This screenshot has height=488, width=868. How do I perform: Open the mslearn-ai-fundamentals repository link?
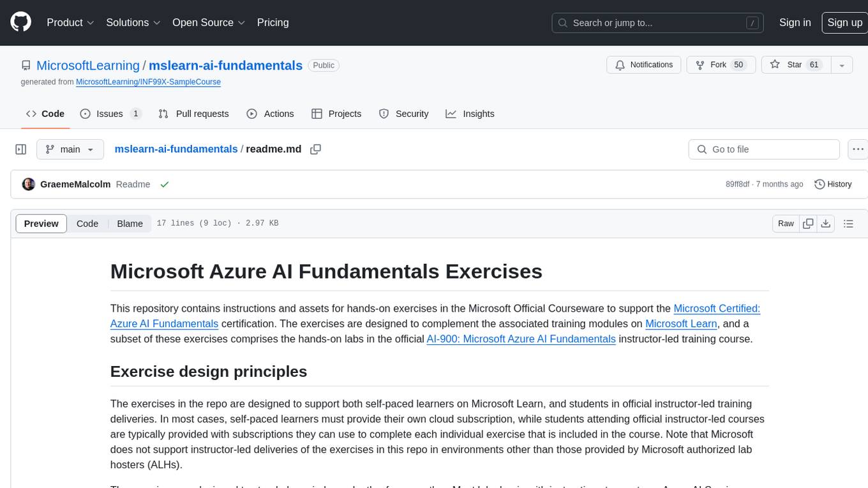(x=226, y=65)
